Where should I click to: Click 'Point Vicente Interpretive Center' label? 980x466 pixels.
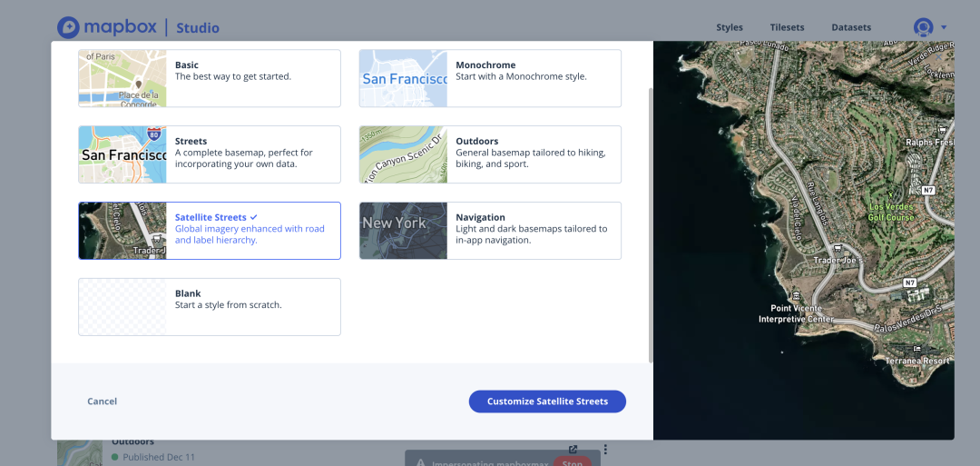[797, 314]
